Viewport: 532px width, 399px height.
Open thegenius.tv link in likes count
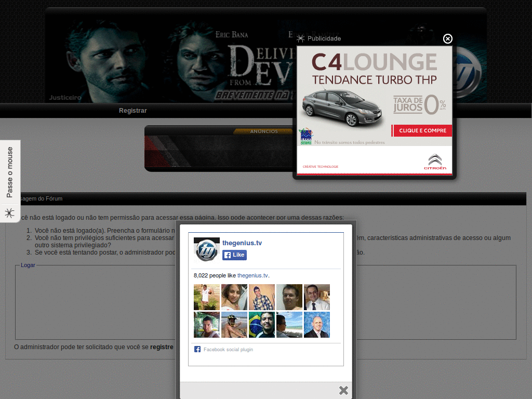click(252, 275)
